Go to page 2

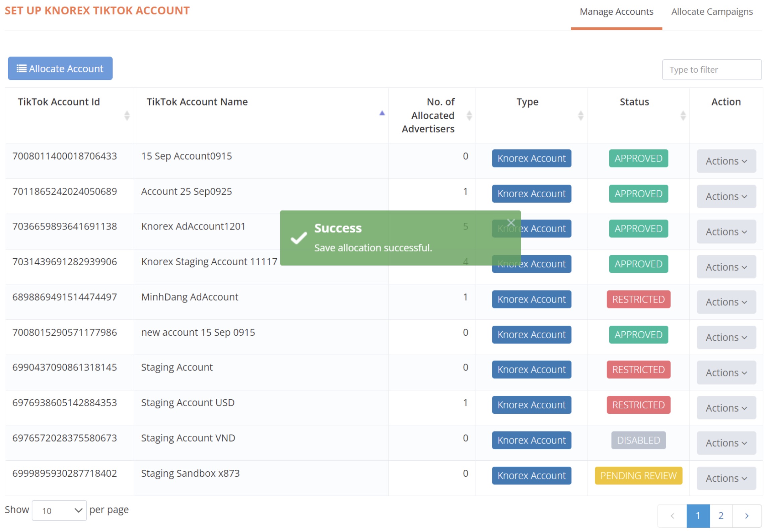pyautogui.click(x=721, y=516)
